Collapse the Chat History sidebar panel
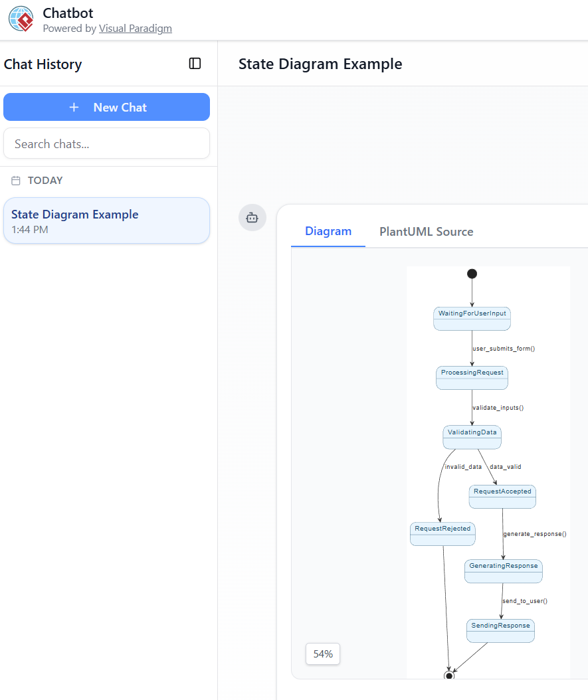This screenshot has width=588, height=700. (x=195, y=64)
